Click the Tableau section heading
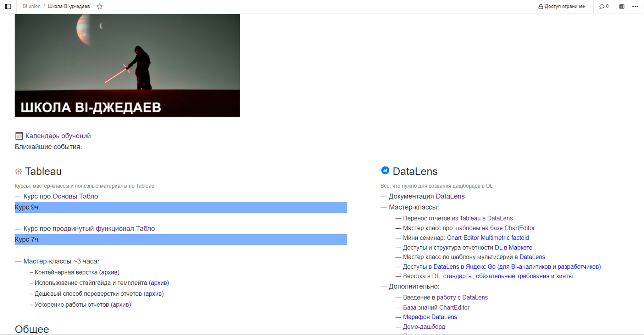This screenshot has width=644, height=335. tap(43, 171)
